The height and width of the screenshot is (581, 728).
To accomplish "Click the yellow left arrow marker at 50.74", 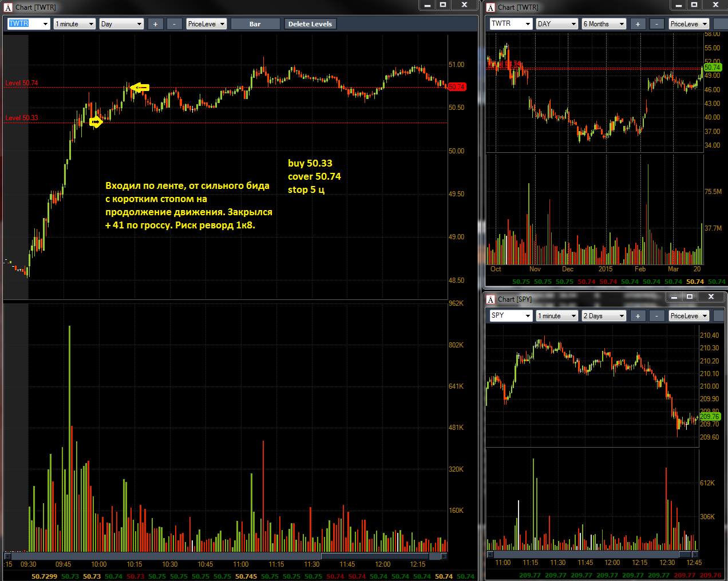I will [x=140, y=88].
